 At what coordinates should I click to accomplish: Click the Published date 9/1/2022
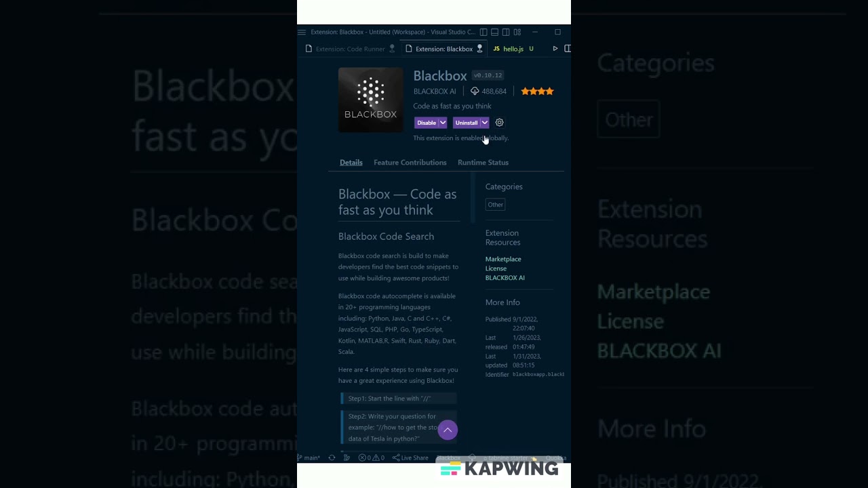click(x=525, y=319)
